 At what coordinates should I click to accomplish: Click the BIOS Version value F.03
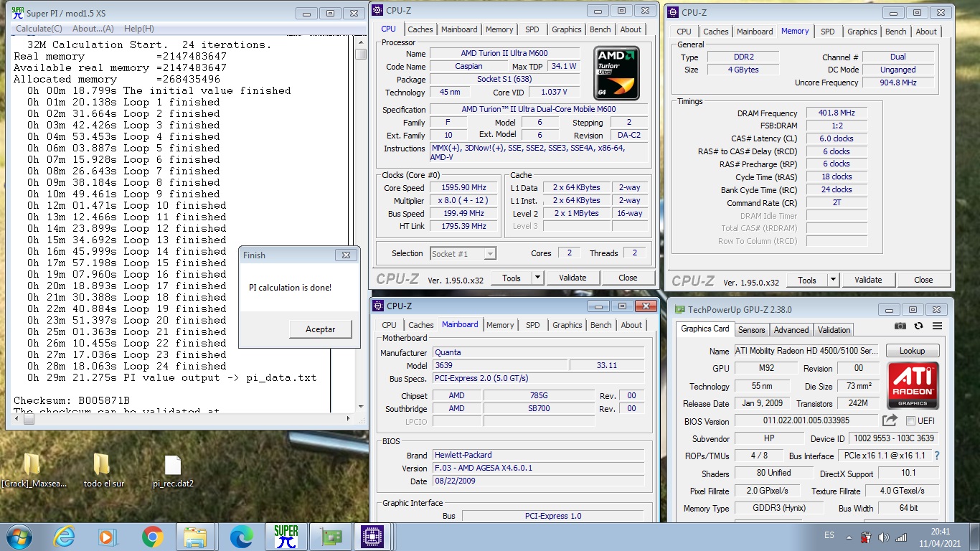pyautogui.click(x=538, y=468)
